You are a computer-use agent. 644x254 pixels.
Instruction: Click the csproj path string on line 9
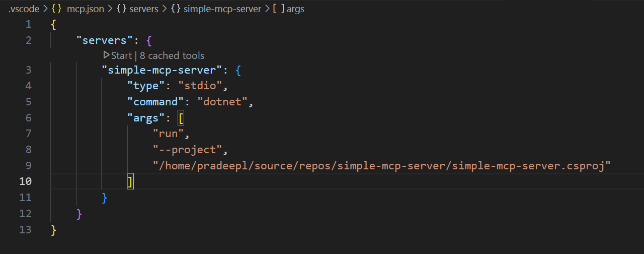382,166
